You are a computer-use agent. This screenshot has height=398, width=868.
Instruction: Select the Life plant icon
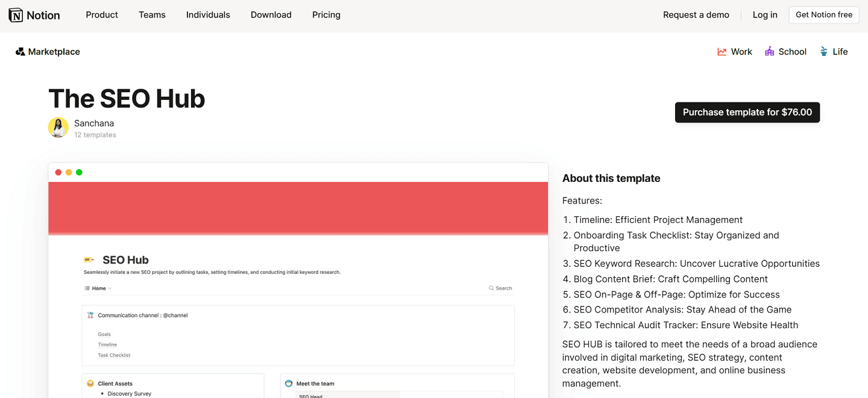click(824, 52)
